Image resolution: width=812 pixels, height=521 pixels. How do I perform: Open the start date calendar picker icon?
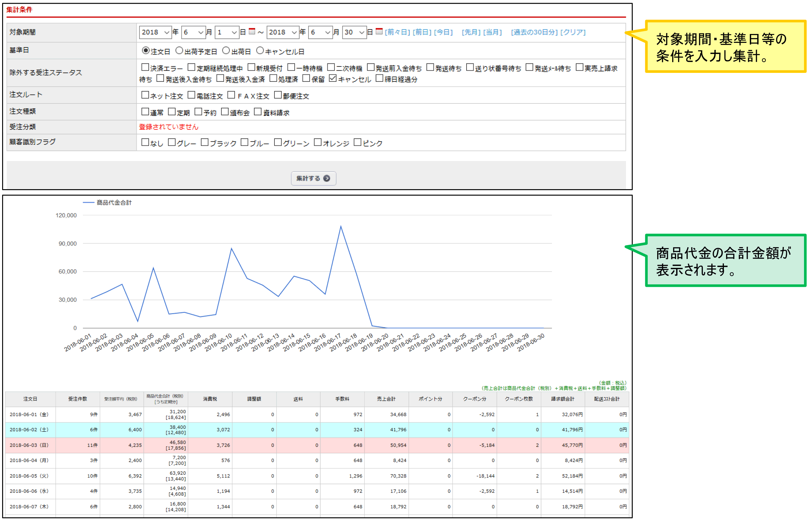252,32
